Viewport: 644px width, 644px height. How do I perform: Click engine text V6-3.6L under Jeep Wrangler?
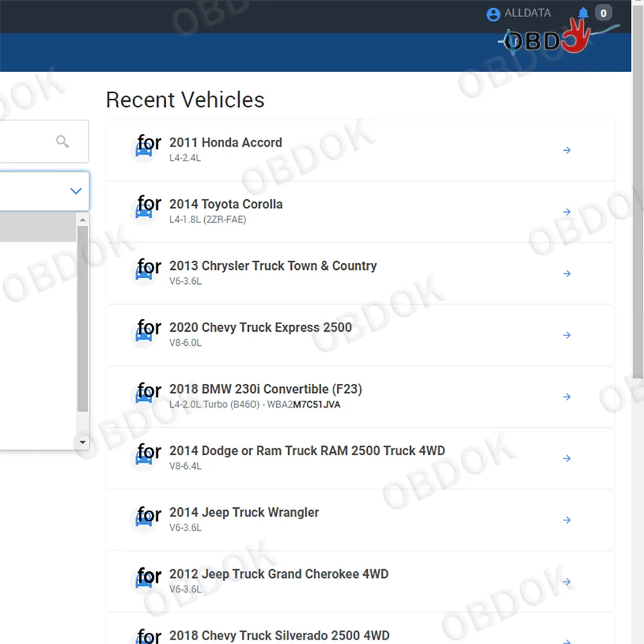185,527
